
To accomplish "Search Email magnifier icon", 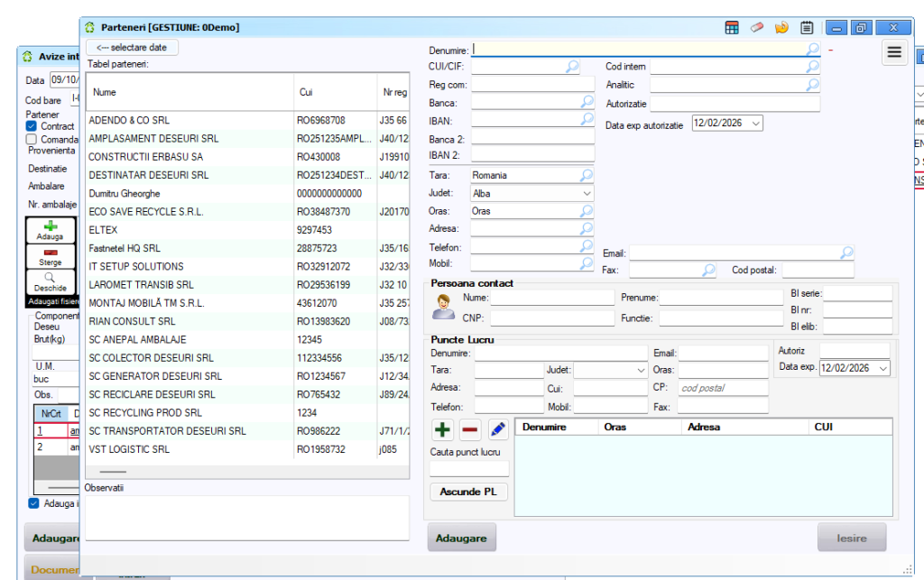I will tap(846, 253).
